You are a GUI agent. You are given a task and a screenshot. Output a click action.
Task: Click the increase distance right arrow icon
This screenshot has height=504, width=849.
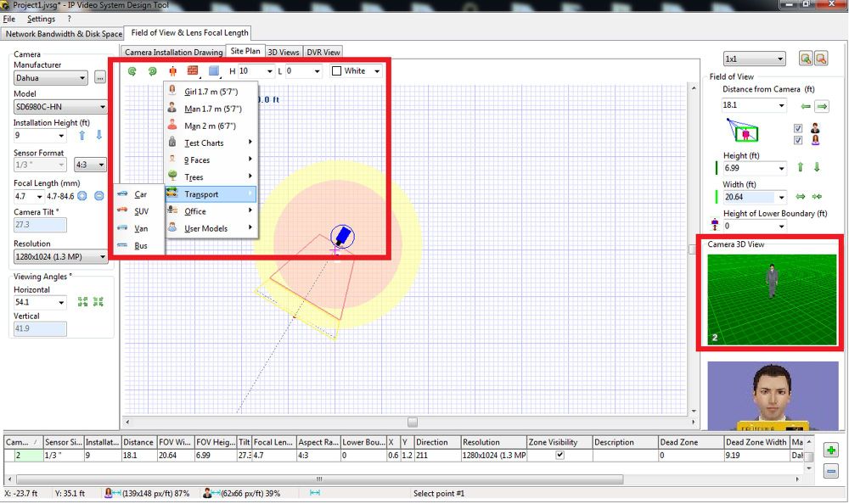click(x=821, y=106)
